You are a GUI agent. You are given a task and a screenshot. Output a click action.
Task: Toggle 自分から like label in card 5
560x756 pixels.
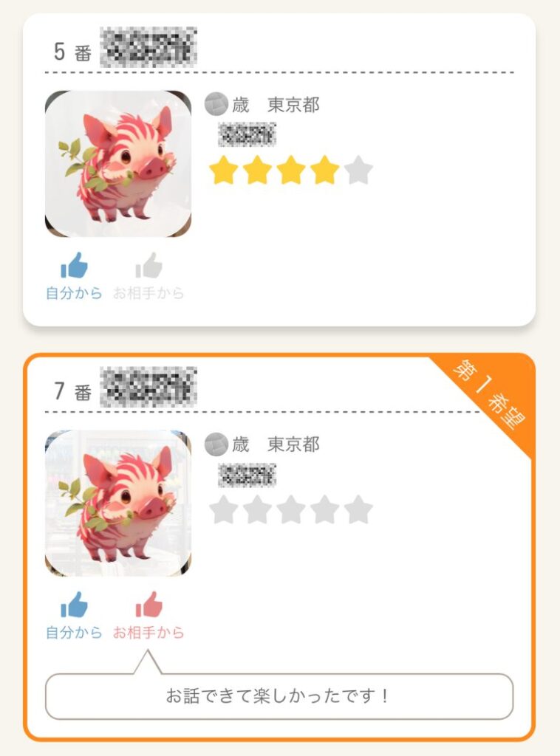[74, 293]
